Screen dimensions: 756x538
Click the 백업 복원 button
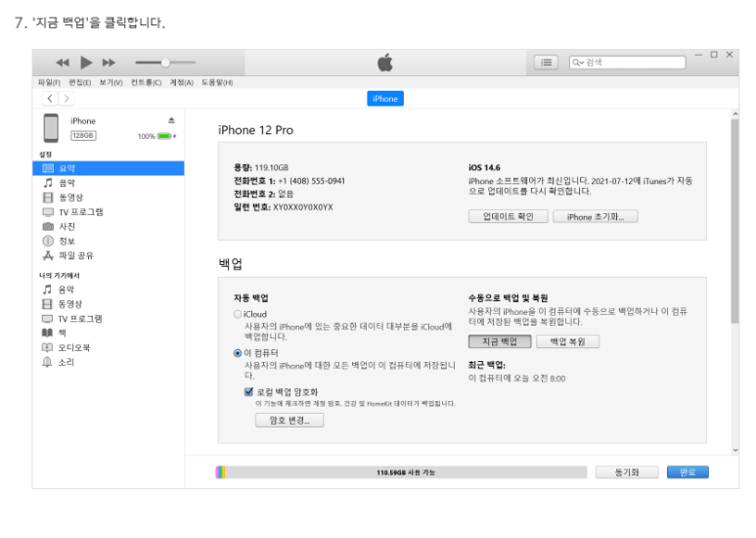tap(568, 341)
